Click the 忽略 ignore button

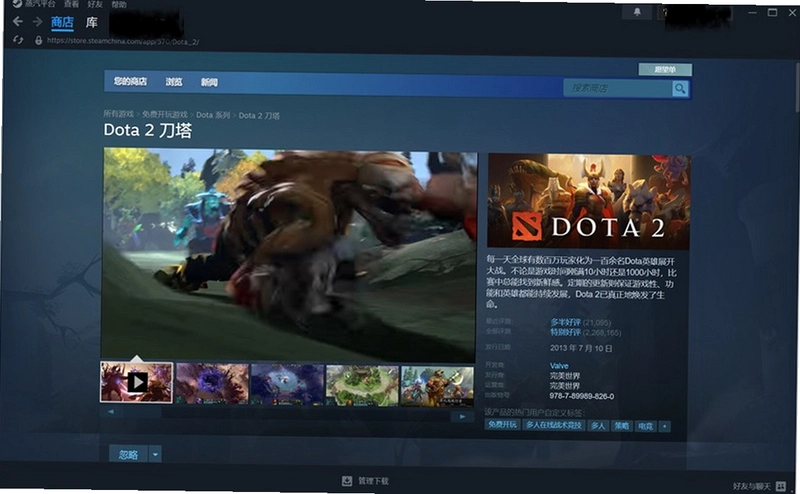[128, 454]
